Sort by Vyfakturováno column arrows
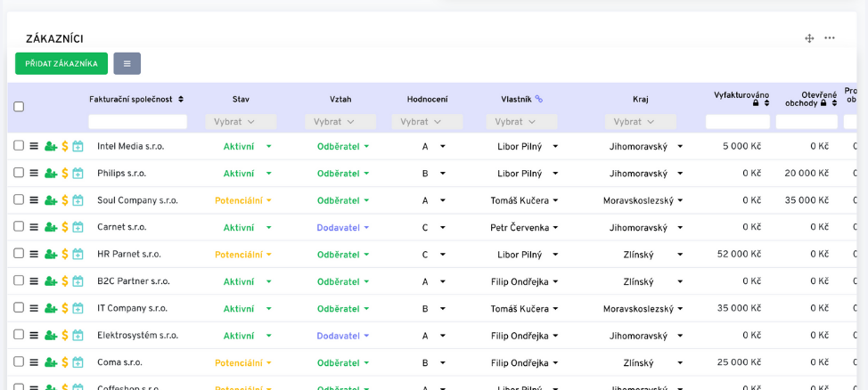868x390 pixels. (766, 103)
